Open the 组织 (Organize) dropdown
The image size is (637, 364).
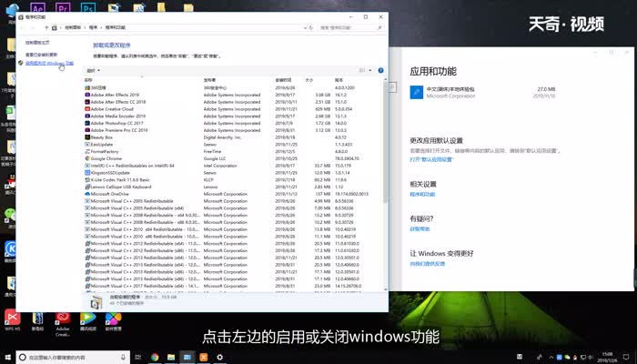(x=93, y=70)
